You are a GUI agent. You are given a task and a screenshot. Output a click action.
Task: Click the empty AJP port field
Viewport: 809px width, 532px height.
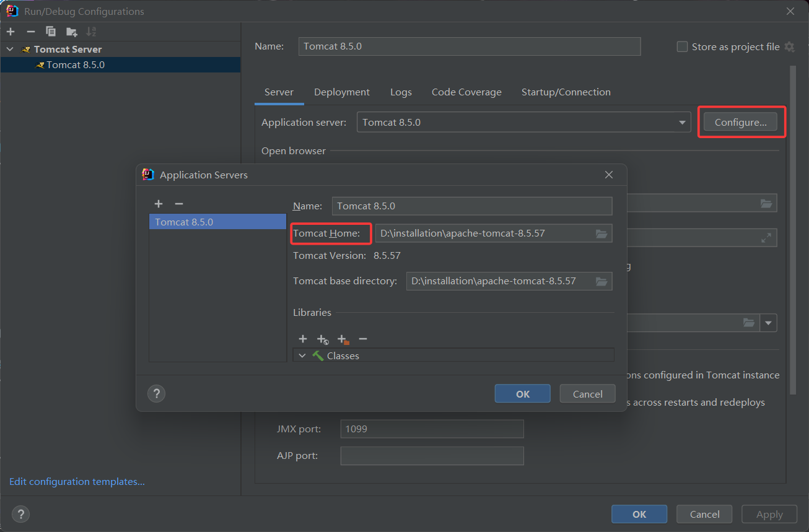coord(432,456)
